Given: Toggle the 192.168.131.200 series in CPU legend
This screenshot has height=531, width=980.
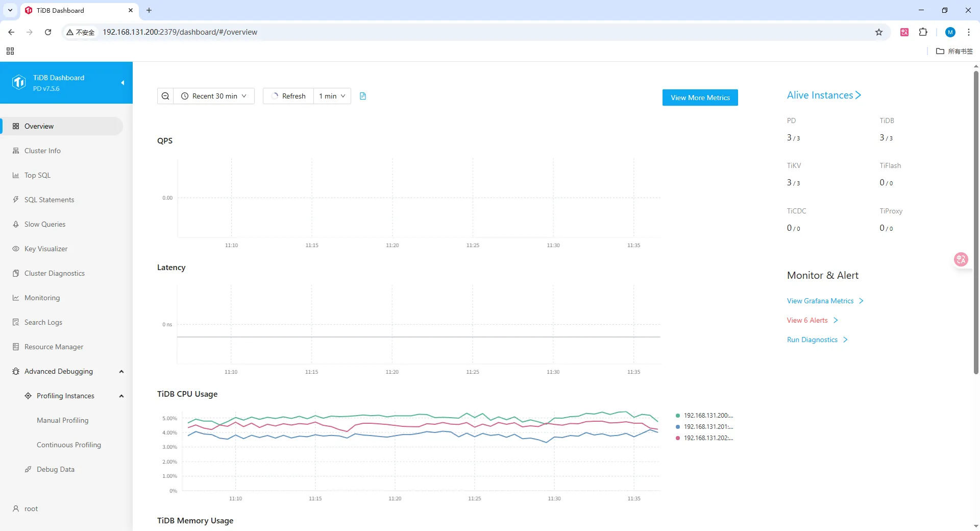Looking at the screenshot, I should pos(707,416).
